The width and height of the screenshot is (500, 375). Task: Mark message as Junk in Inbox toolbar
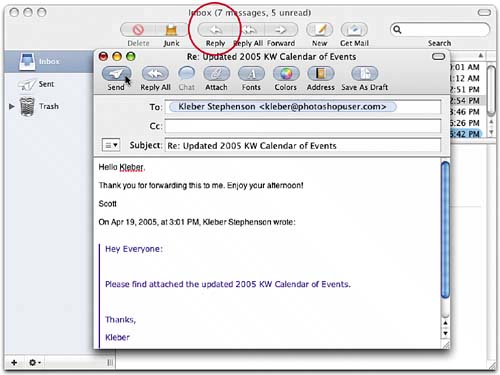coord(171,30)
